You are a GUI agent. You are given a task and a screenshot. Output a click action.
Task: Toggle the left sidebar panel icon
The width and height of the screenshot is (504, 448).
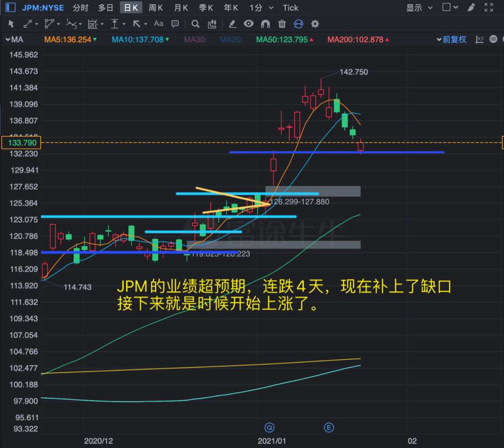coord(11,7)
